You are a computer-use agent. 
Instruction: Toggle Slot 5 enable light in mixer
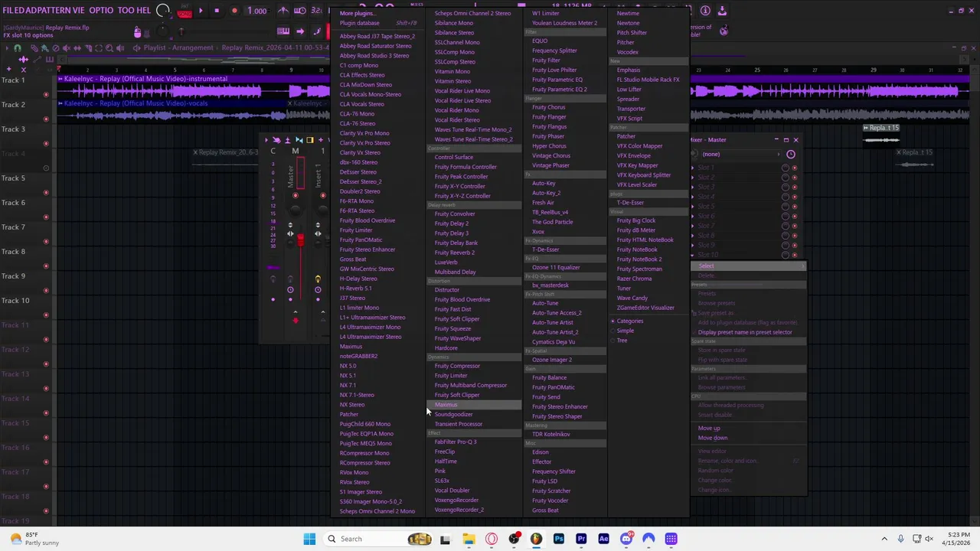tap(794, 207)
